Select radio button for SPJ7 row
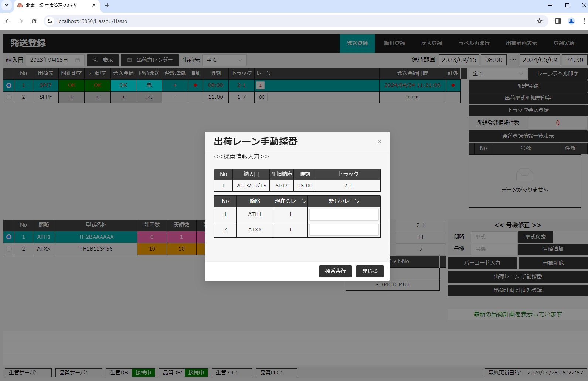588x381 pixels. [x=9, y=85]
